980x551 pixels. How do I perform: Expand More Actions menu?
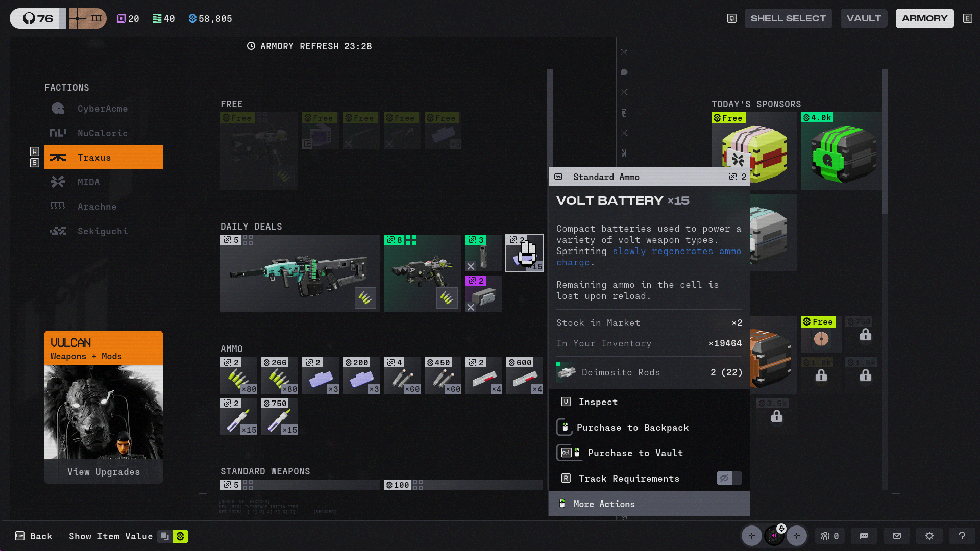point(649,504)
